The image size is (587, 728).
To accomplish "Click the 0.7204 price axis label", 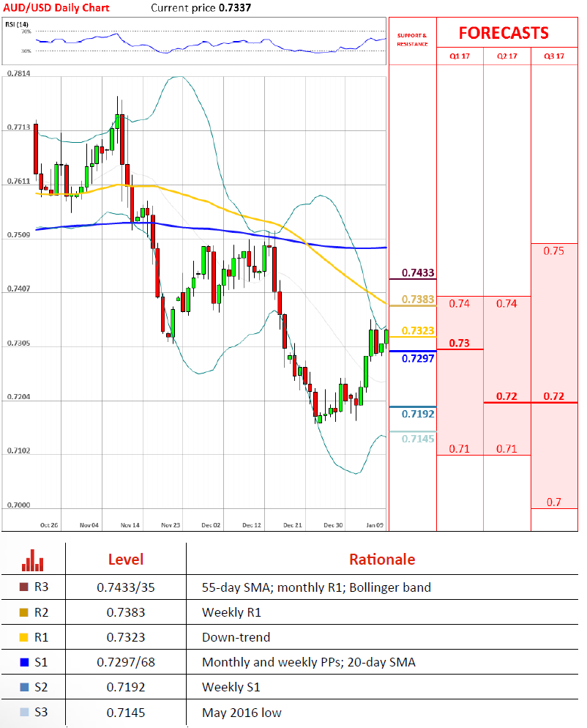I will coord(18,397).
